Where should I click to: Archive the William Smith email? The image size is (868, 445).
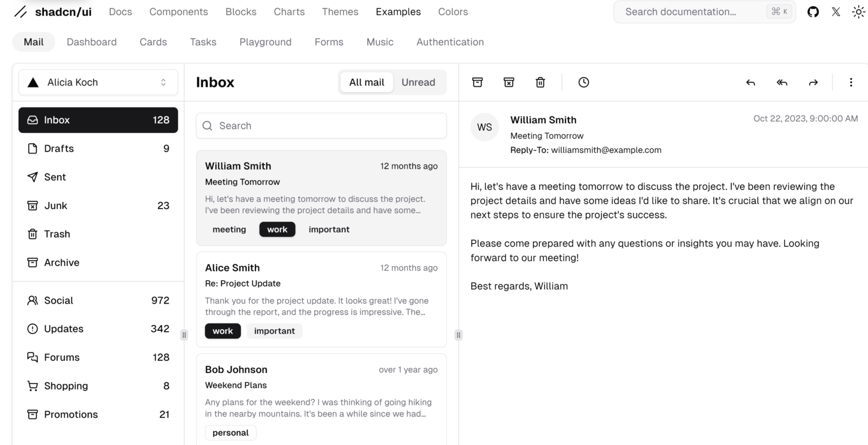coord(478,82)
